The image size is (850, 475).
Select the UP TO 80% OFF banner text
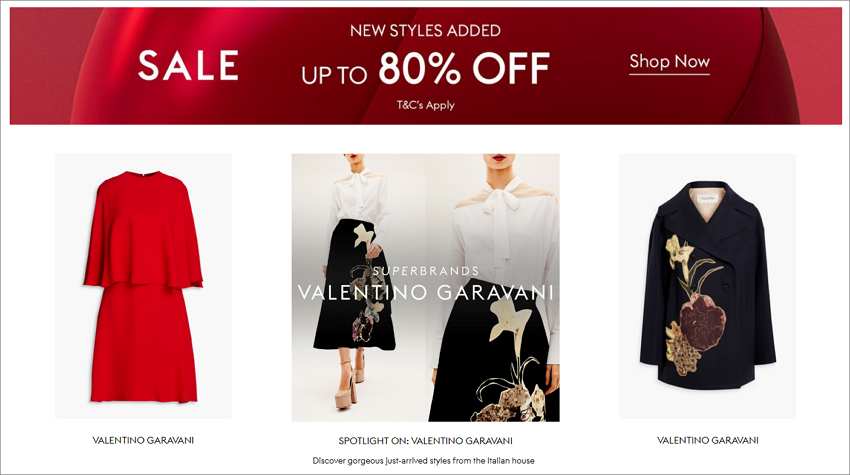(426, 69)
